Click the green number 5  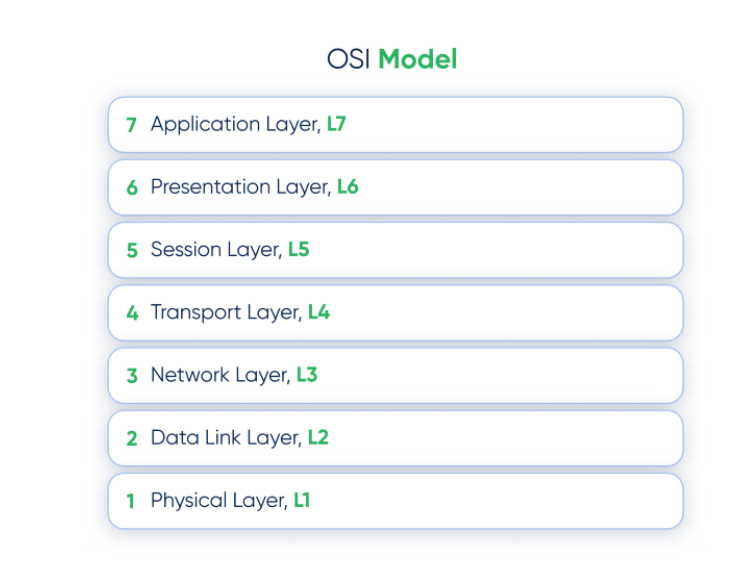click(132, 251)
